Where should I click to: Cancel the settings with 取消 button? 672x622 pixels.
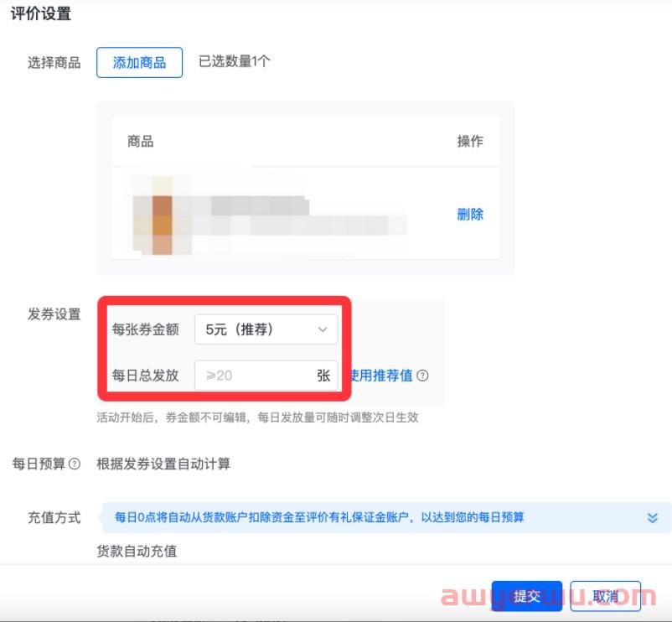point(605,596)
